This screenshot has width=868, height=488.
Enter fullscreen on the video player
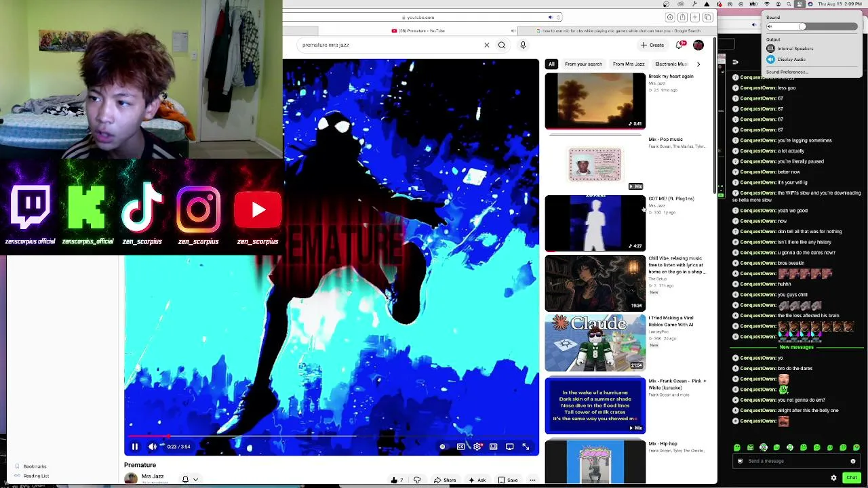[x=526, y=447]
